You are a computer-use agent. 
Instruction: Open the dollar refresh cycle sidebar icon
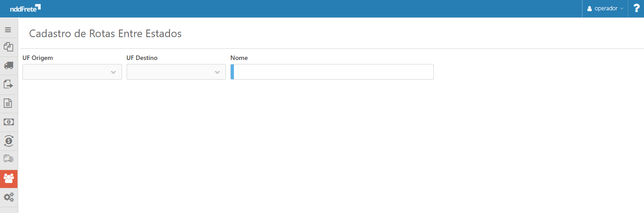pos(8,141)
